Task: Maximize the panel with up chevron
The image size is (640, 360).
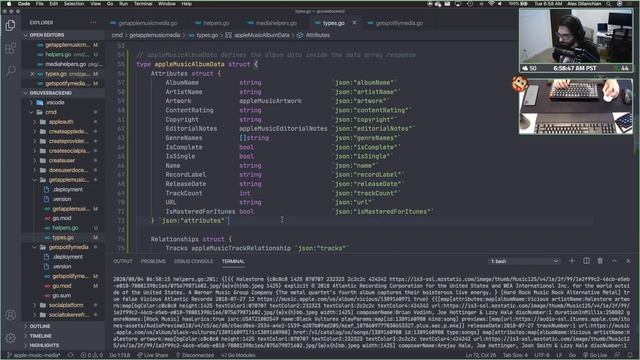Action: click(x=614, y=261)
